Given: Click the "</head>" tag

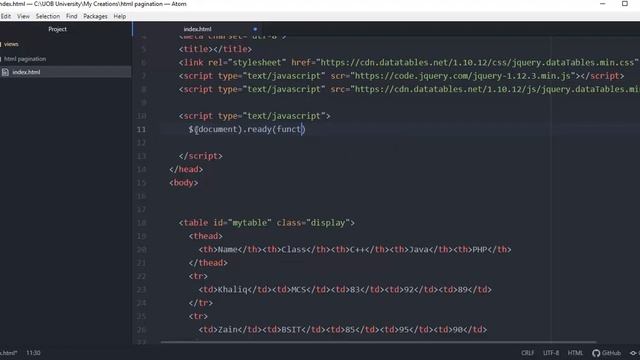Looking at the screenshot, I should click(186, 169).
